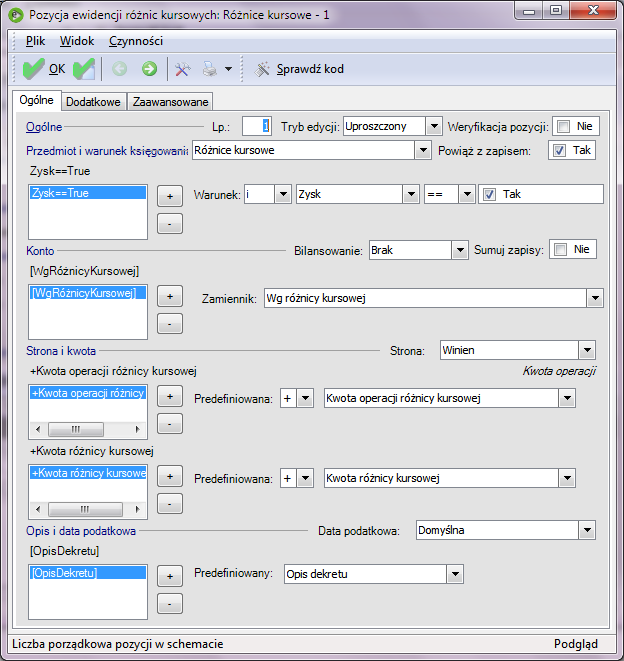Open the Zamiennik dropdown
This screenshot has height=661, width=624.
click(595, 298)
